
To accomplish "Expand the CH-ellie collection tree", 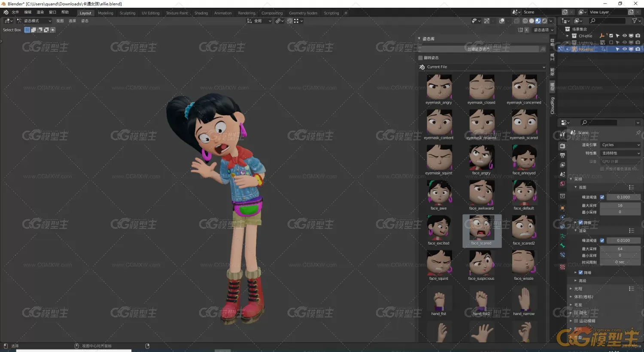I will point(568,36).
